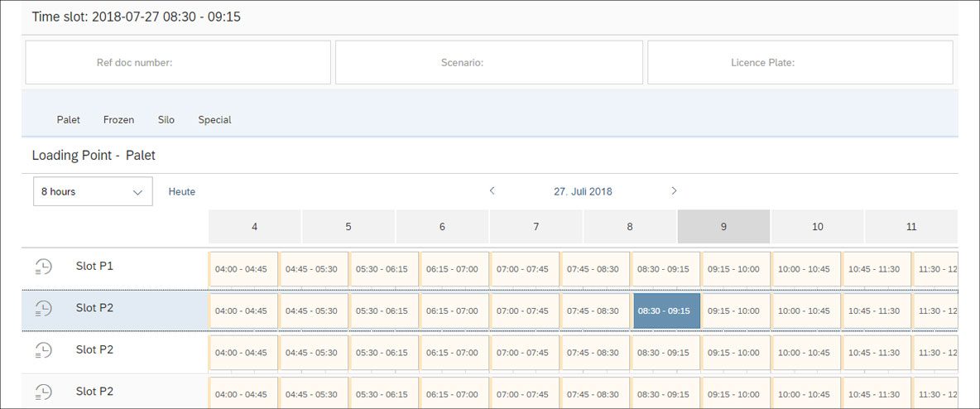
Task: Switch to the Silo tab
Action: (x=166, y=119)
